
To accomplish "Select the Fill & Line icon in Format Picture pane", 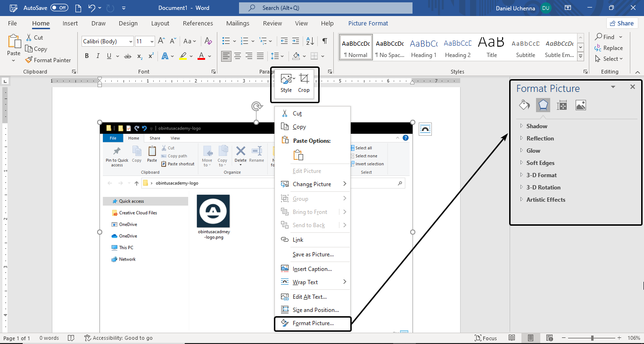I will (x=524, y=105).
